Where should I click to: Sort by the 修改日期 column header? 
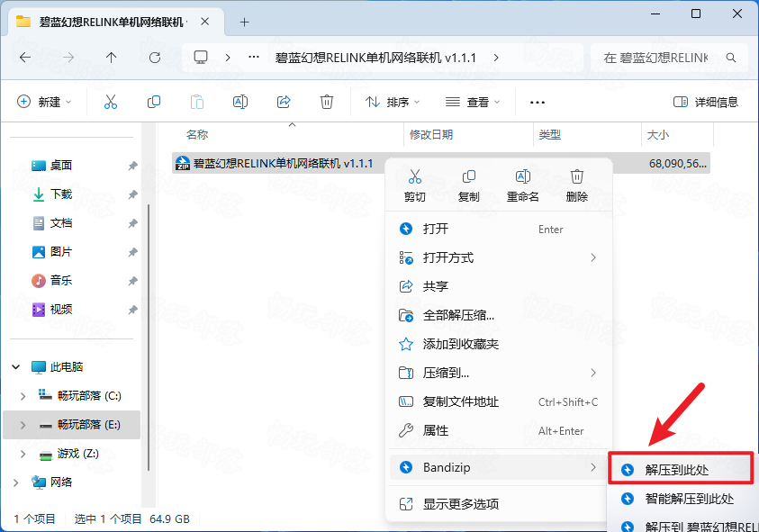(x=430, y=134)
